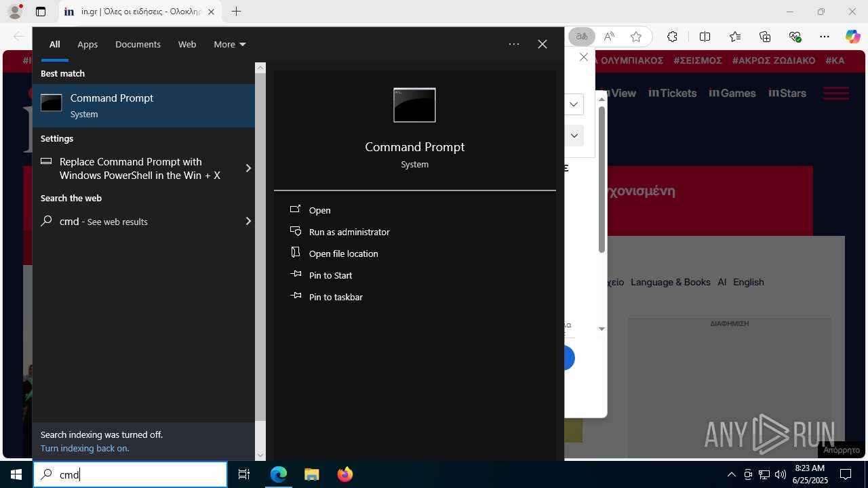
Task: Open a new Edge tab
Action: 236,12
